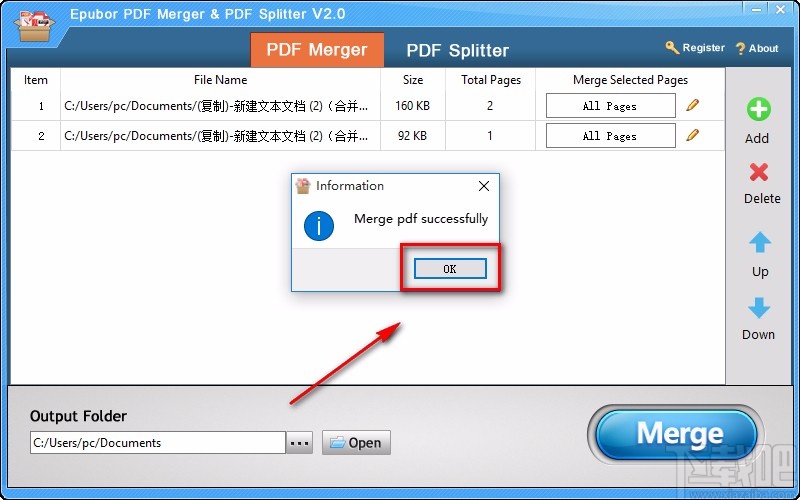This screenshot has height=500, width=800.
Task: Click the green Add file icon
Action: tap(759, 109)
